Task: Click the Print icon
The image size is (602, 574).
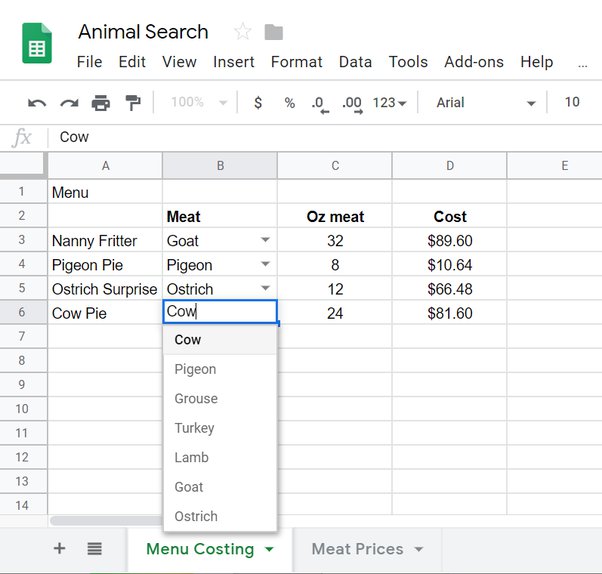Action: 101,103
